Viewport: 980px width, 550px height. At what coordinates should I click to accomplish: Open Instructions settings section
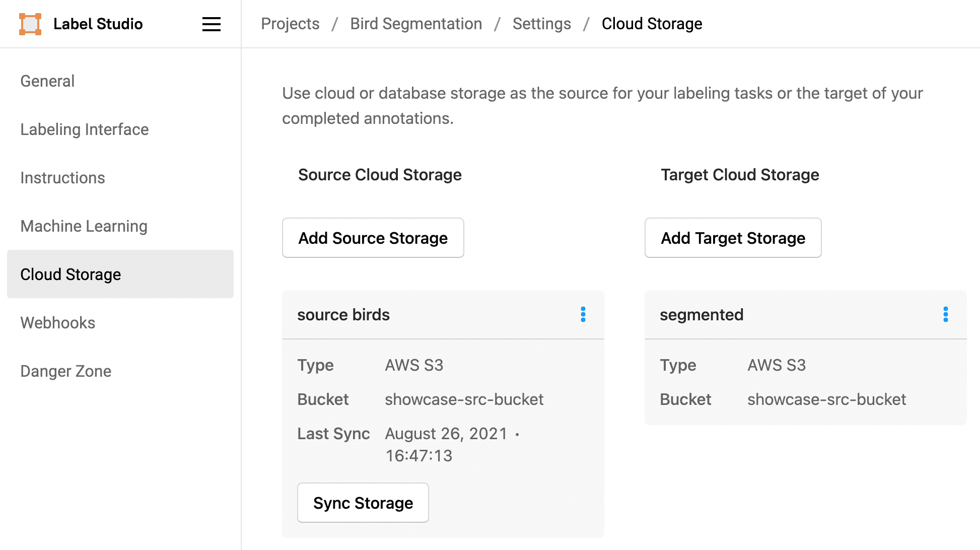click(62, 178)
